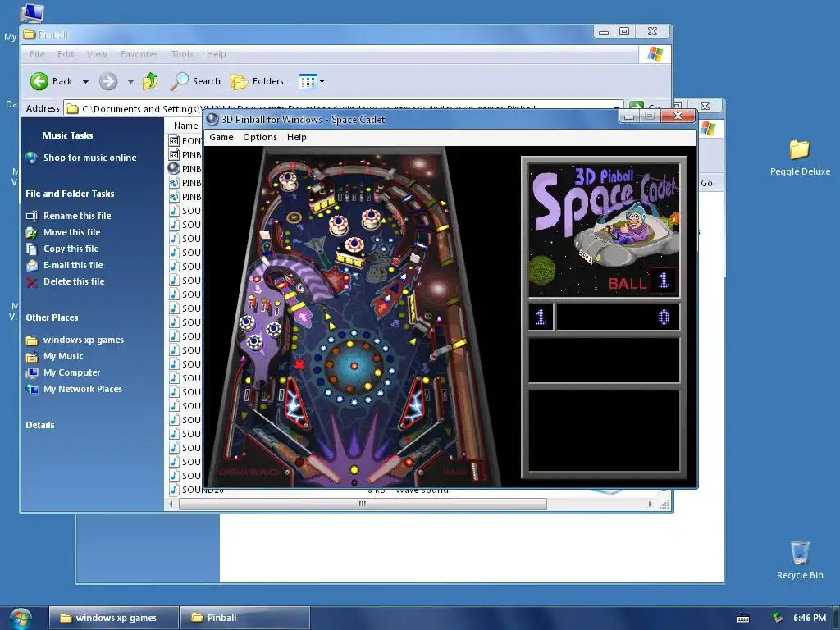Click the green Back arrow button
This screenshot has width=840, height=630.
[x=39, y=81]
